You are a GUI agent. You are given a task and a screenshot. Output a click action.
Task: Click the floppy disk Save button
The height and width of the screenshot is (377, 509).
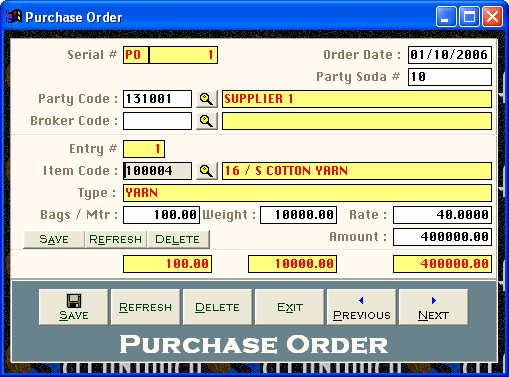74,307
